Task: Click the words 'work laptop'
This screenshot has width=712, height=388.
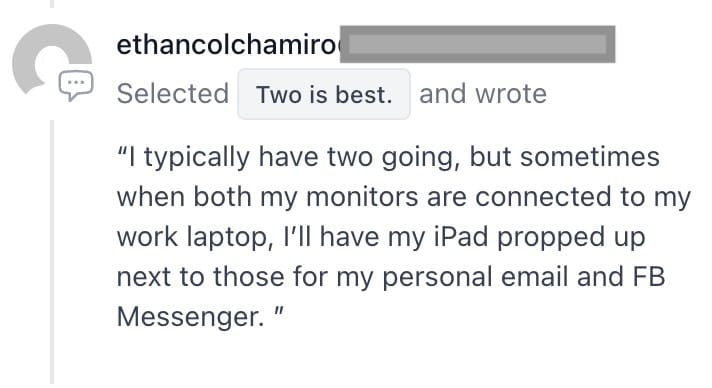Action: click(x=193, y=238)
